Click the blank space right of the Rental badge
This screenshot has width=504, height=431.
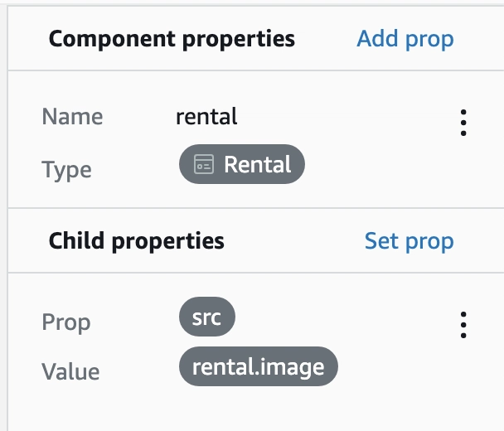tap(380, 164)
